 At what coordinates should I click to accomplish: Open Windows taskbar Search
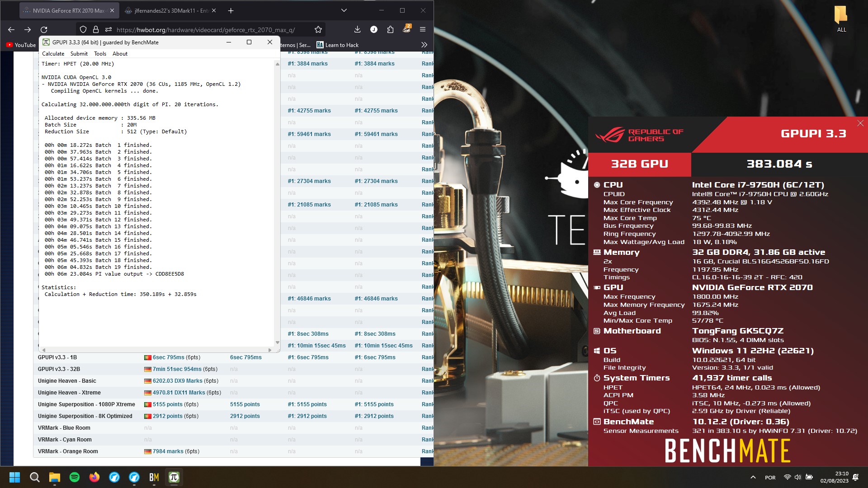point(34,477)
